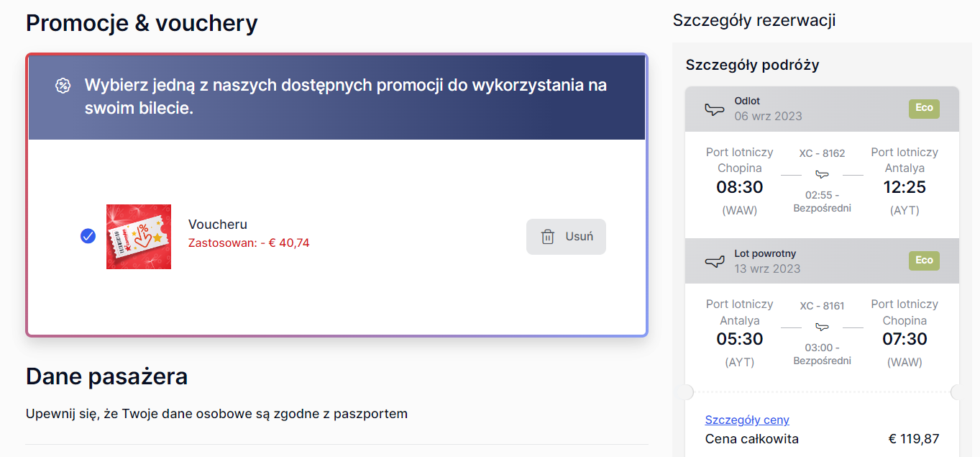Remove voucher with the Usuń button

click(566, 237)
